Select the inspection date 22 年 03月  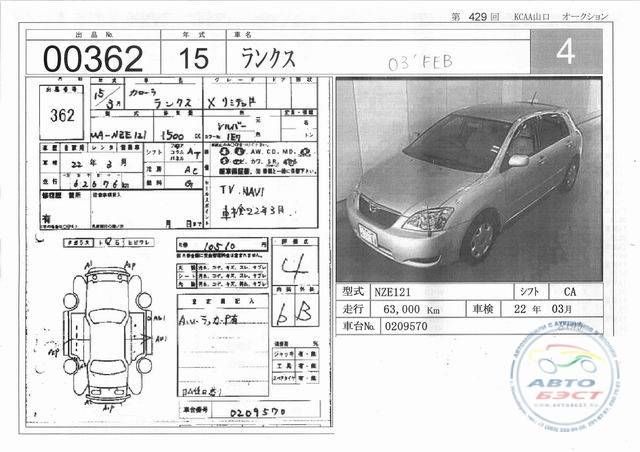coord(542,309)
